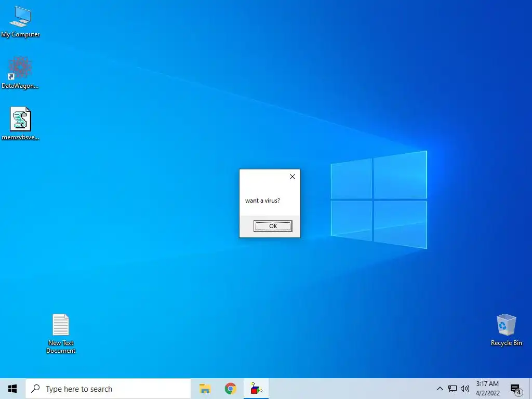The height and width of the screenshot is (399, 532).
Task: Click the 'Type here to search' box
Action: click(x=108, y=389)
